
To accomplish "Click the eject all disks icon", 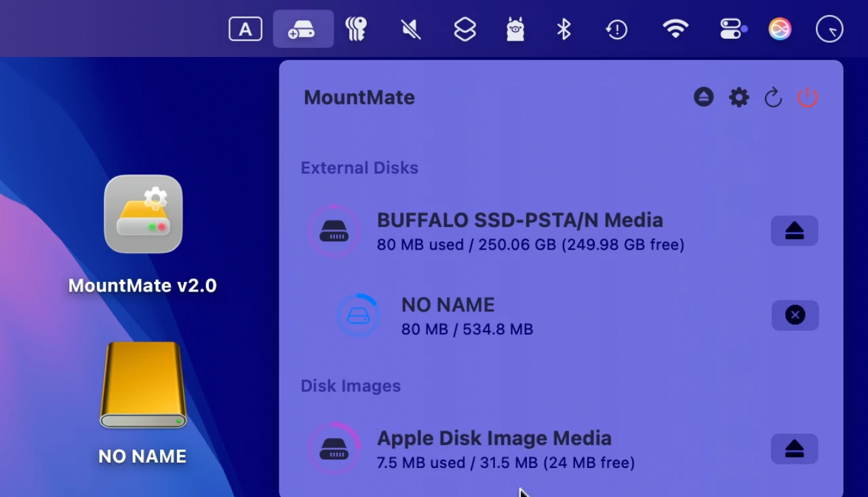I will pos(703,97).
